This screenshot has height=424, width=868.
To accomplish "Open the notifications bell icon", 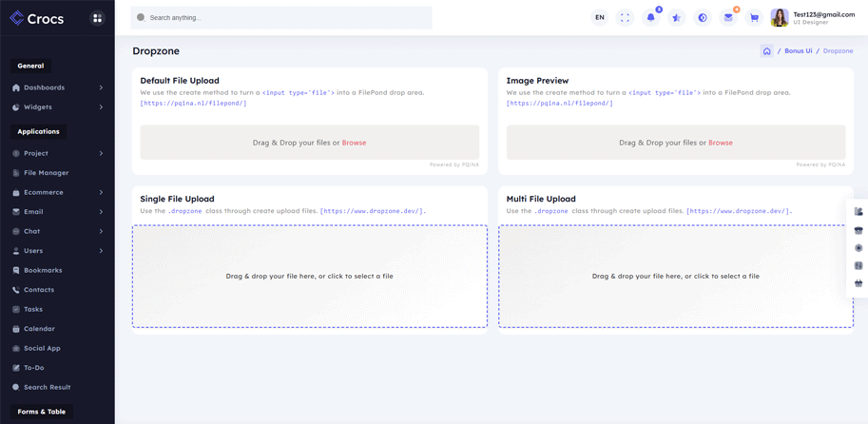I will (650, 18).
